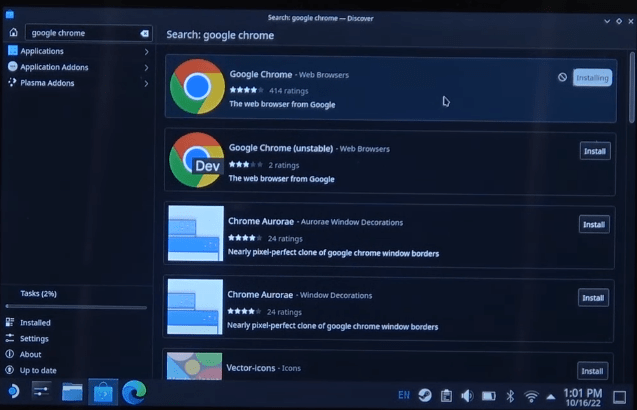Install Google Chrome (unstable)
This screenshot has height=410, width=637.
click(x=594, y=151)
